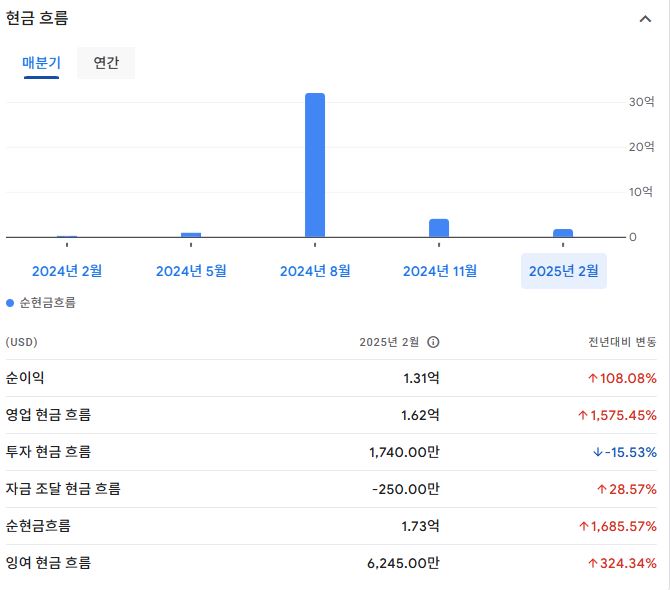Click the 순현금흐름 table row label
This screenshot has width=670, height=590.
pos(38,525)
